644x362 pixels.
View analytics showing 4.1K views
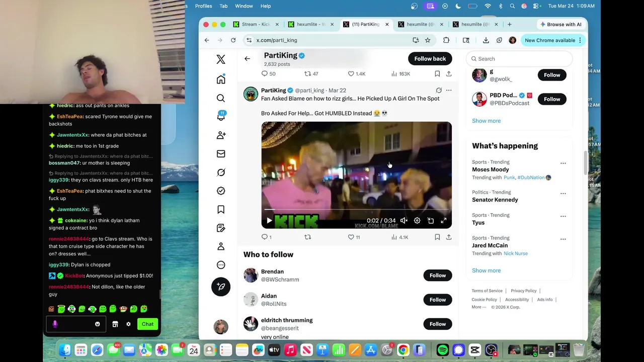point(399,237)
